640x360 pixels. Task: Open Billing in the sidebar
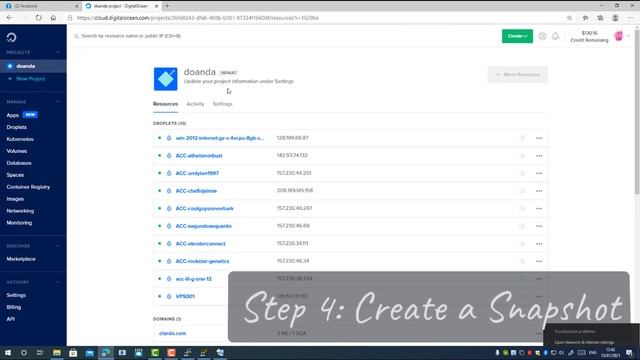13,307
